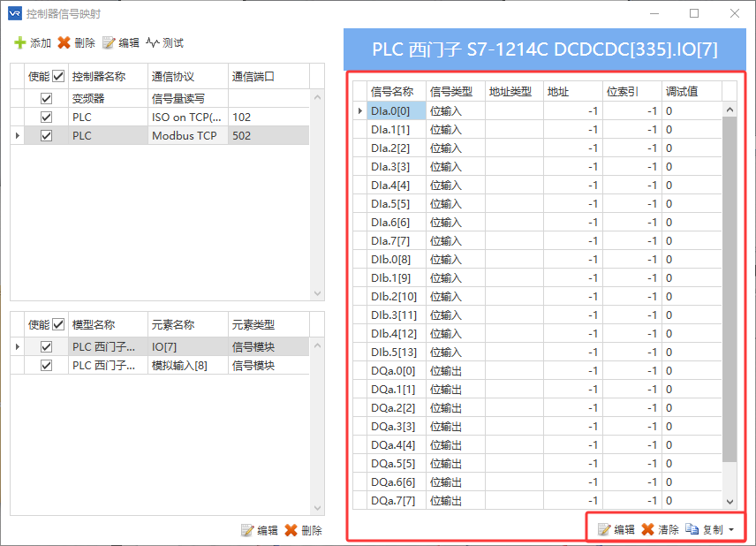Click the controller table scroll-up arrow

(317, 97)
